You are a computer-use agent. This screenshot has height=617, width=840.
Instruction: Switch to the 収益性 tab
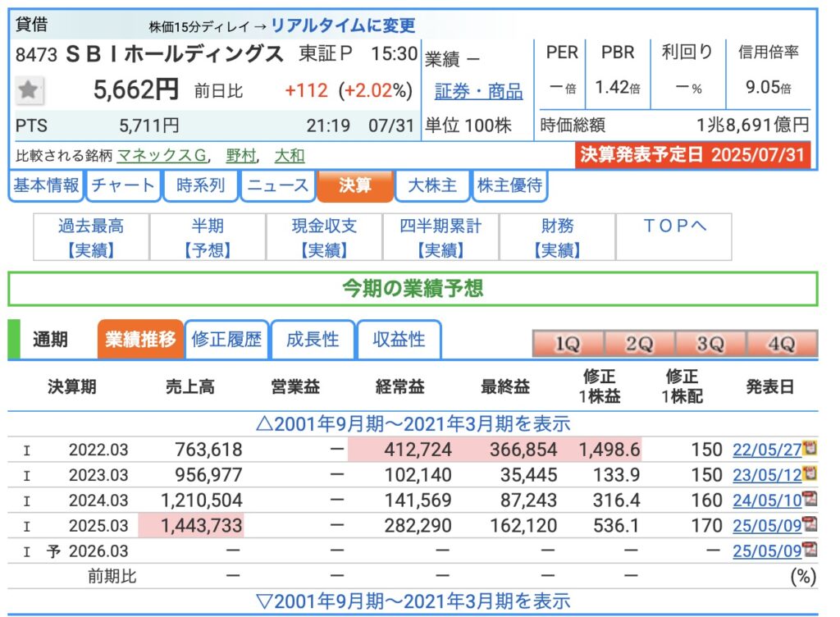point(399,339)
